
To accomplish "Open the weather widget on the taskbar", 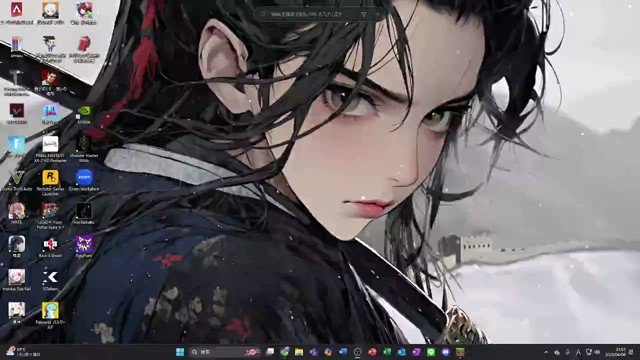I will tap(23, 352).
